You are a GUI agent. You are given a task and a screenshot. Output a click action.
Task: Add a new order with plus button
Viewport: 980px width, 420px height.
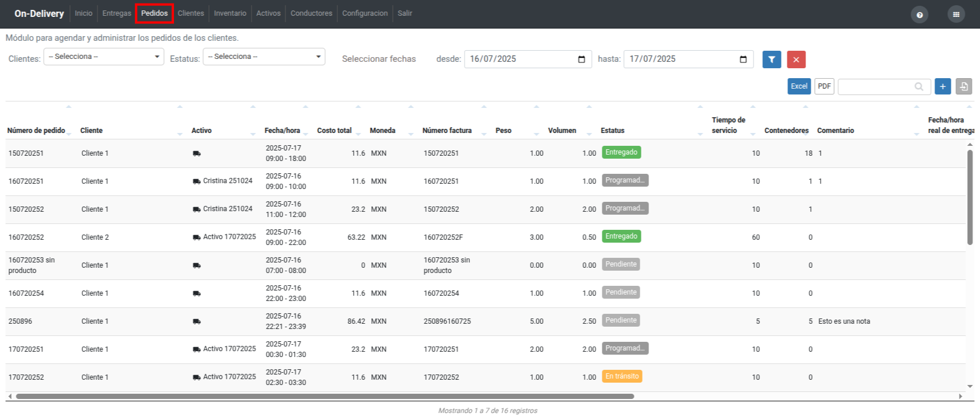click(943, 86)
